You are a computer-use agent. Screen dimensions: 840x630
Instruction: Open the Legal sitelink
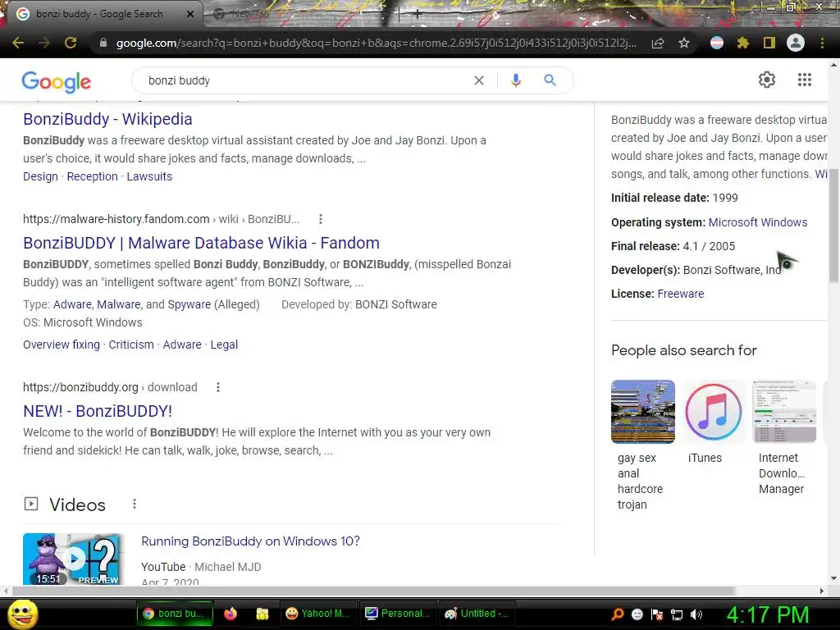click(x=224, y=345)
